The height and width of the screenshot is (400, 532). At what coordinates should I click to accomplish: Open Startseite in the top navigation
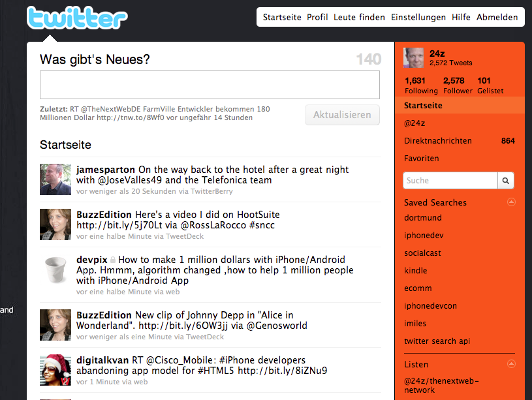pos(282,18)
